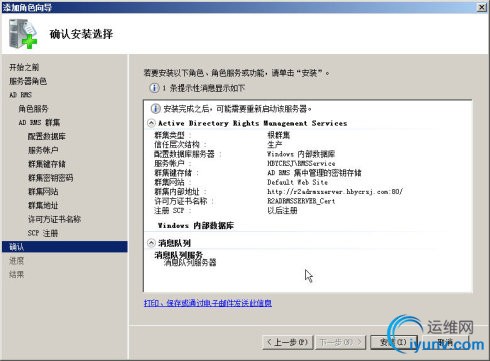This screenshot has height=361, width=490.
Task: Open the 许可方证书名称 step
Action: 54,219
